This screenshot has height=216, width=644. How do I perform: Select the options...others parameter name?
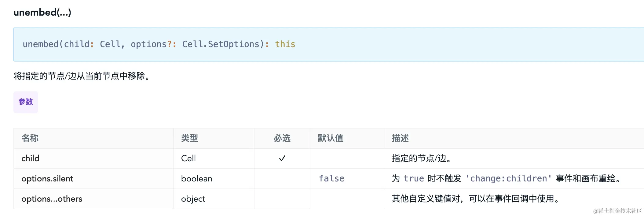(x=52, y=199)
